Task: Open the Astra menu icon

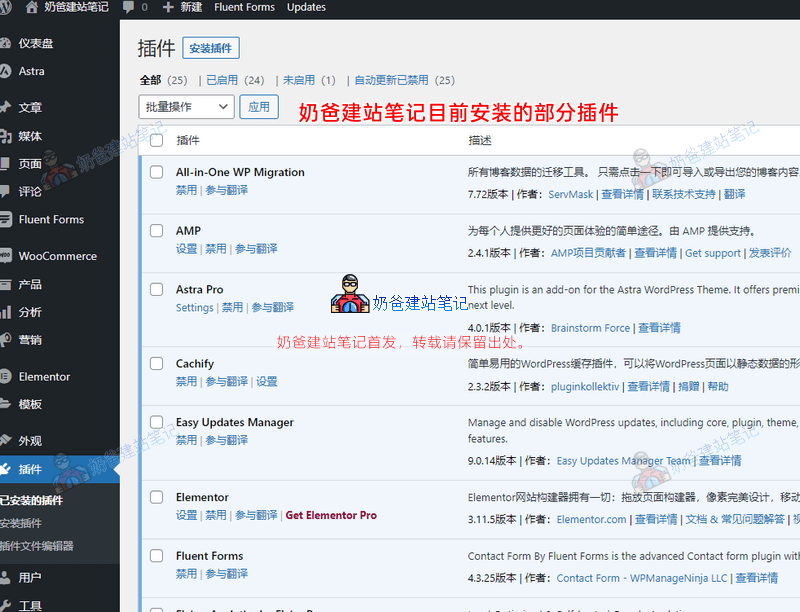Action: [x=6, y=71]
